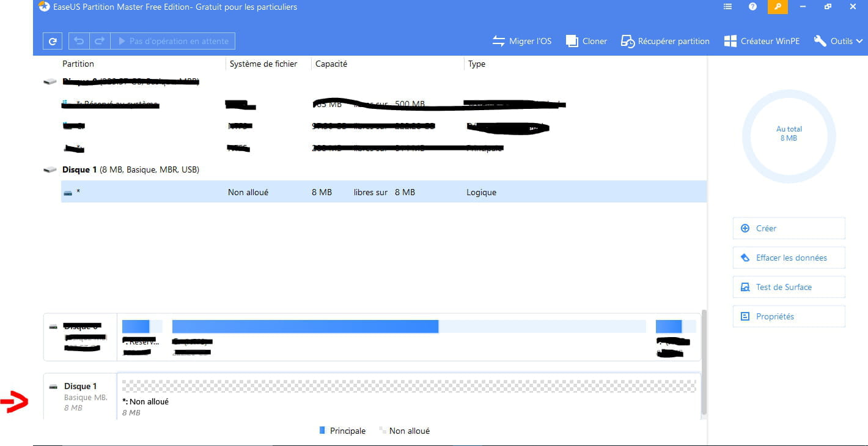
Task: Undo the last operation
Action: pos(79,41)
